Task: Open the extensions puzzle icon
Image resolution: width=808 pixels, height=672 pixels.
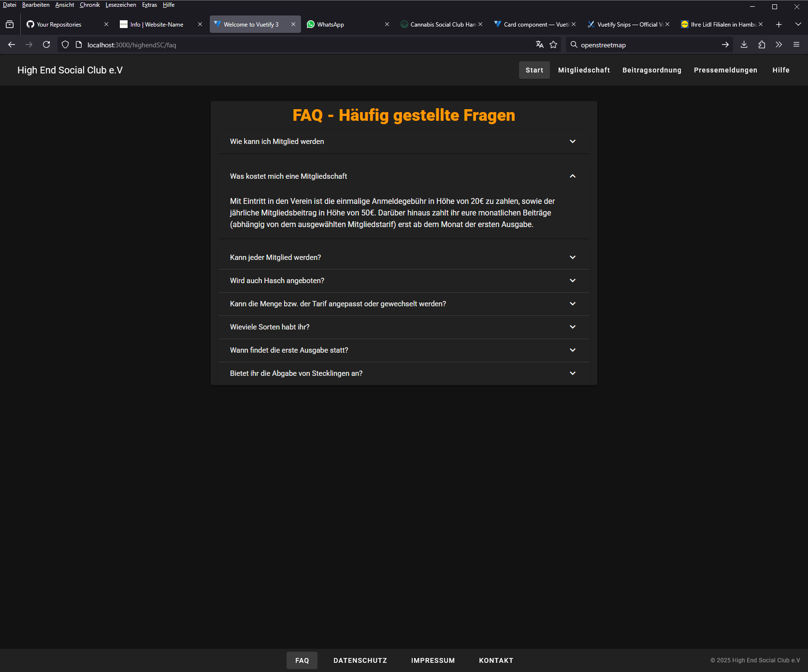Action: coord(762,44)
